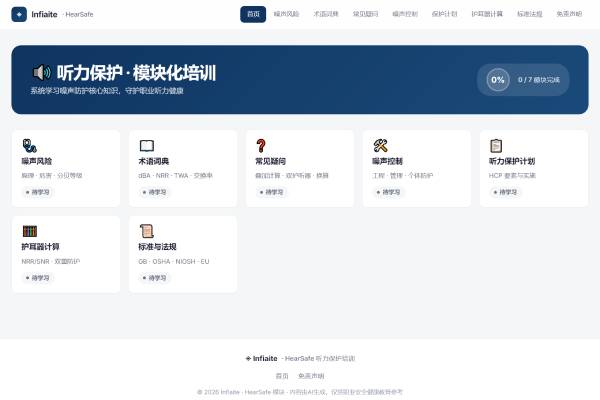Screen dimensions: 600x400
Task: Click the HCP subtitle on 听力保护计划 card
Action: 512,176
